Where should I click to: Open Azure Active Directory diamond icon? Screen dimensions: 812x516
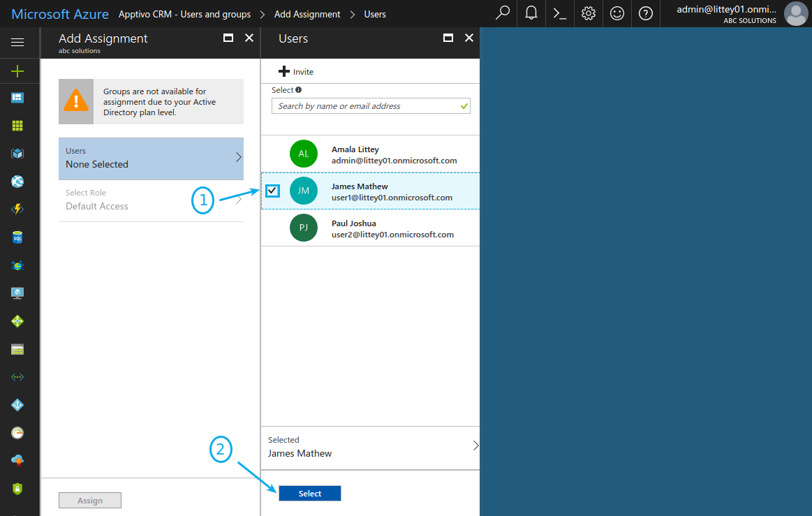tap(17, 404)
